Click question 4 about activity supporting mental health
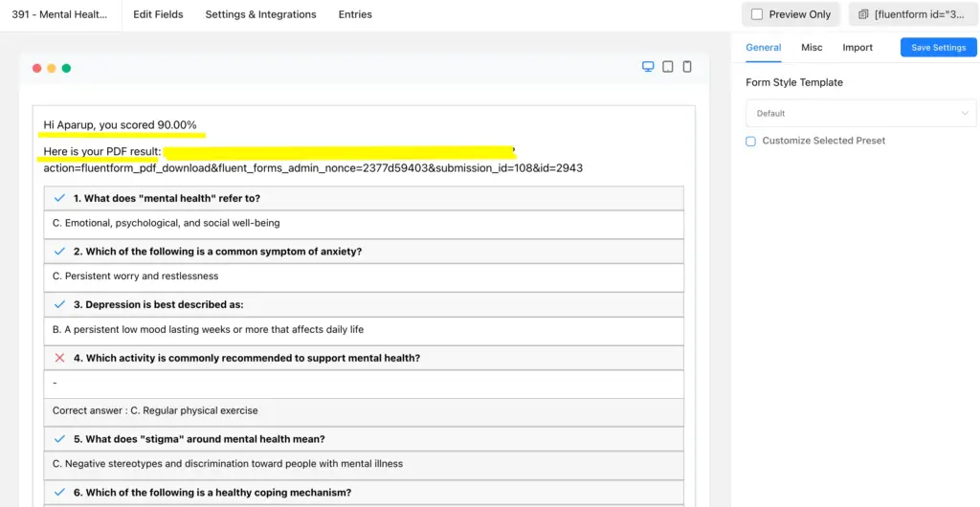The image size is (980, 507). (x=247, y=358)
